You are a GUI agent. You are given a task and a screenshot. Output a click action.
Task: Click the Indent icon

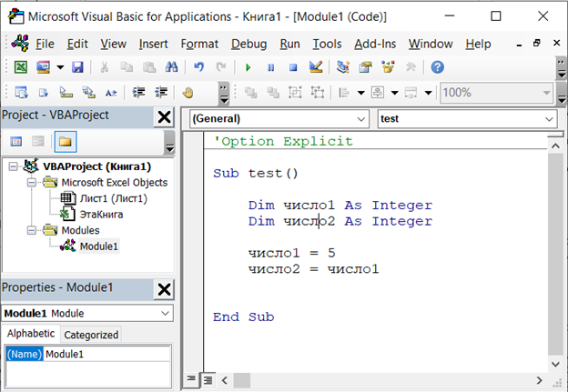[138, 93]
